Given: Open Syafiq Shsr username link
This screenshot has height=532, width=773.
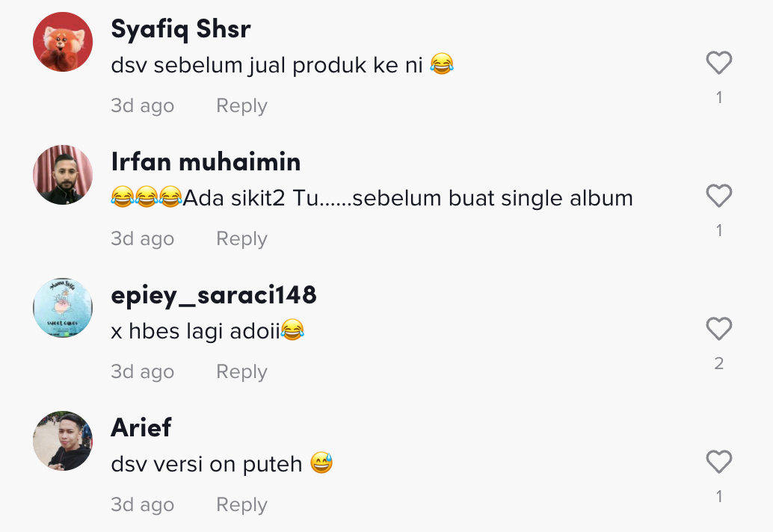Looking at the screenshot, I should tap(180, 29).
